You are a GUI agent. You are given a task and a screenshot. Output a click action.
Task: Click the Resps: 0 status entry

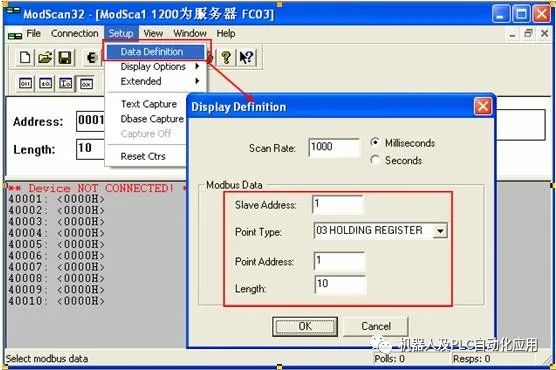point(471,359)
